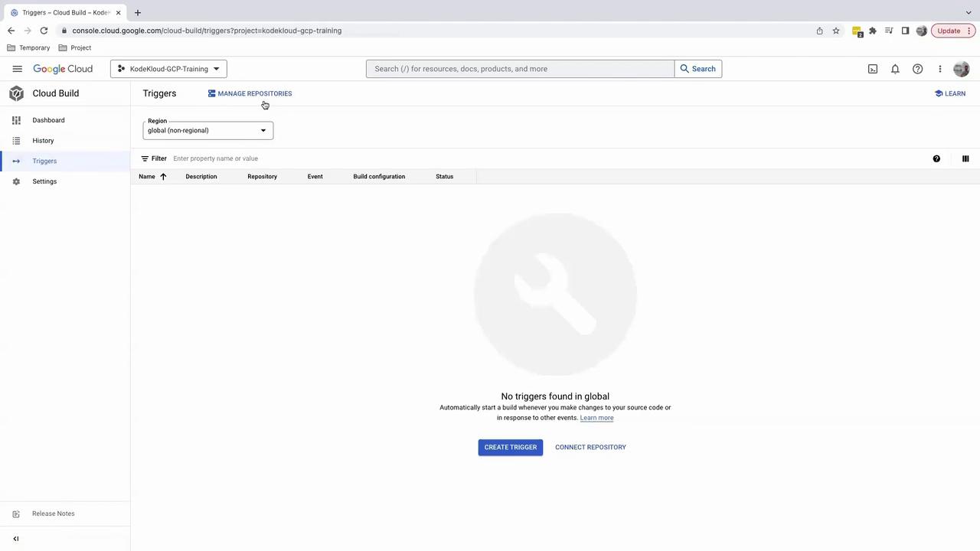Click the Event column header
This screenshot has height=551, width=980.
(315, 177)
